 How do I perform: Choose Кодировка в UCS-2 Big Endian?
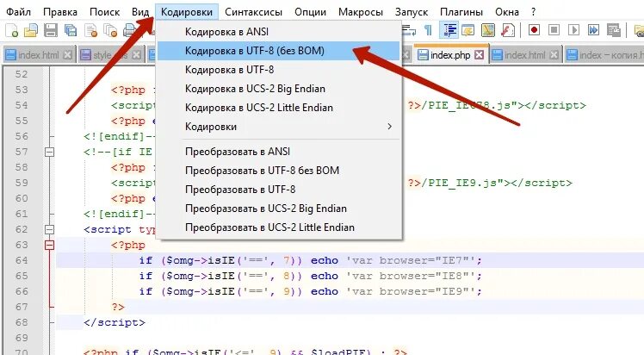click(278, 89)
